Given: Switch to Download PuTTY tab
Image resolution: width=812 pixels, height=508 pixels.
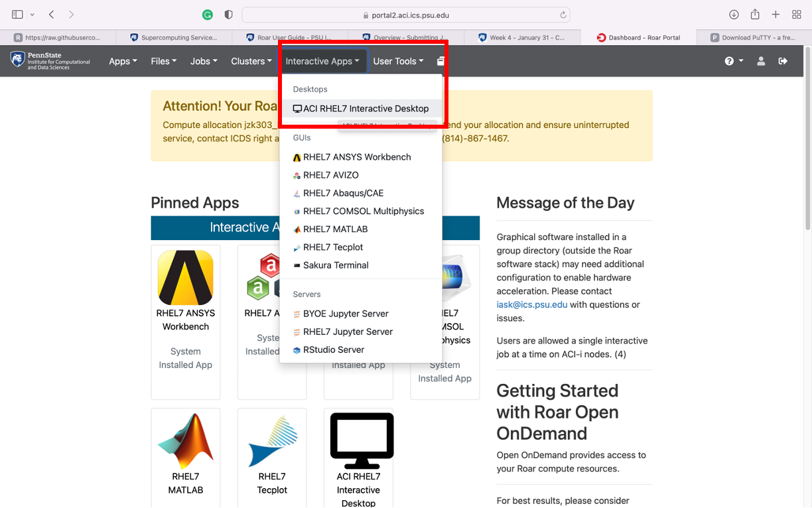Looking at the screenshot, I should [x=754, y=38].
